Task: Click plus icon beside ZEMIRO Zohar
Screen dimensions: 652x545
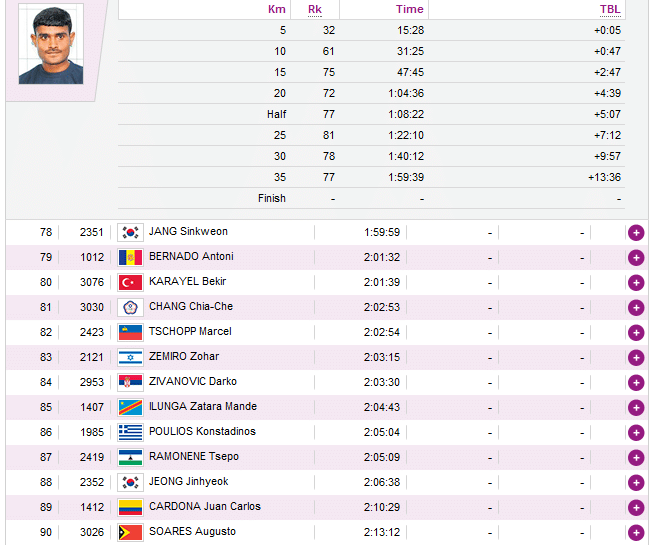Action: (635, 357)
